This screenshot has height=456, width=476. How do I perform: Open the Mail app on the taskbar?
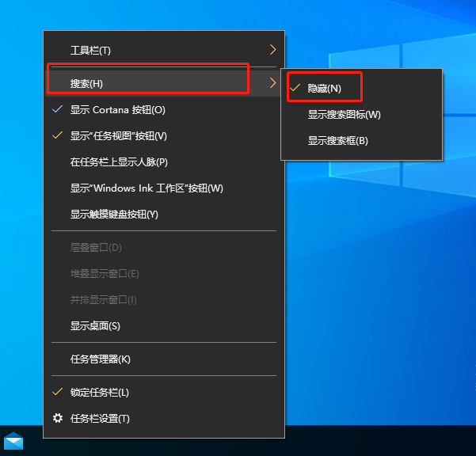pyautogui.click(x=13, y=441)
